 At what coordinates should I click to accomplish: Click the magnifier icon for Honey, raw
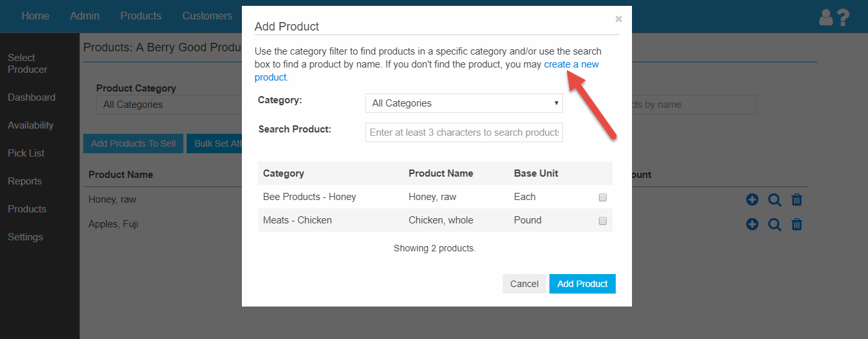(x=774, y=200)
